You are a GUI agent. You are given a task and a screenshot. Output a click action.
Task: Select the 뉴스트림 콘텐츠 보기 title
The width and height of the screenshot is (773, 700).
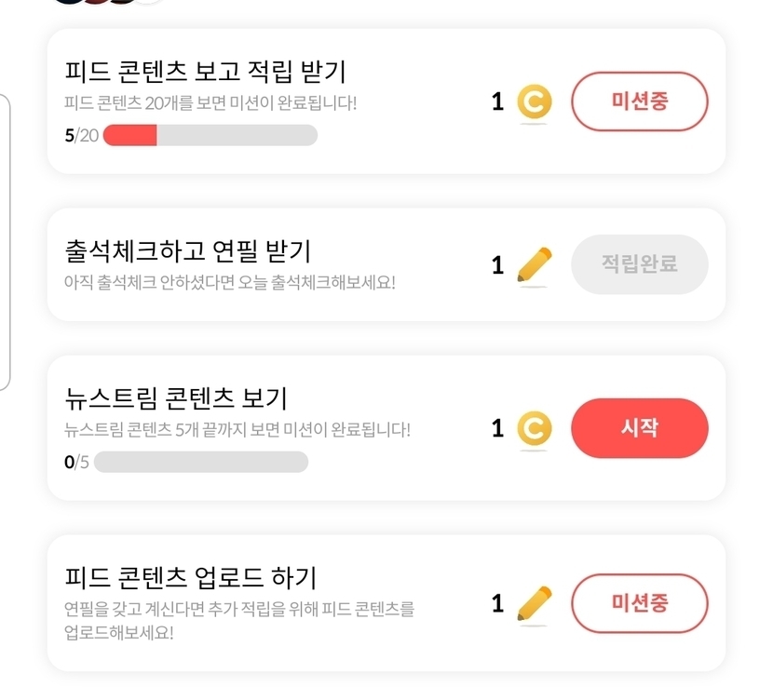176,398
